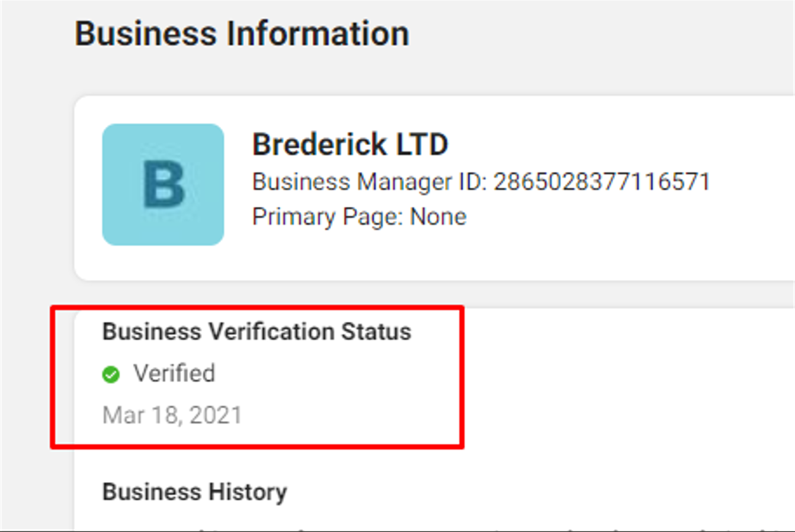Image resolution: width=795 pixels, height=532 pixels.
Task: Select the "None" primary page value
Action: point(438,217)
